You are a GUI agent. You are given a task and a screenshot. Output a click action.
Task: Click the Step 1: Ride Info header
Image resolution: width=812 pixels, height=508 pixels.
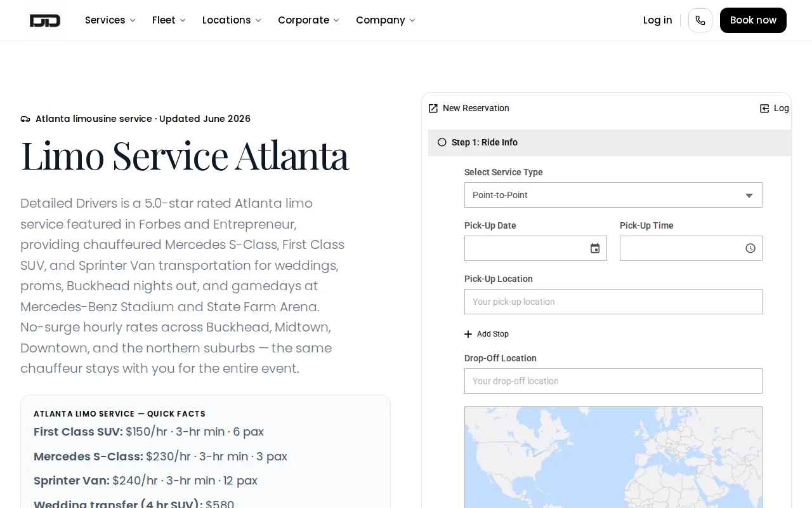coord(610,143)
